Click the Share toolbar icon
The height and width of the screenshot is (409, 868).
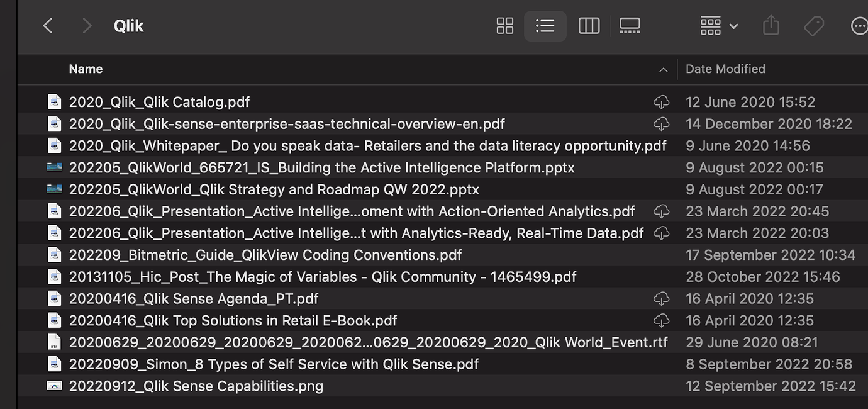click(x=771, y=26)
